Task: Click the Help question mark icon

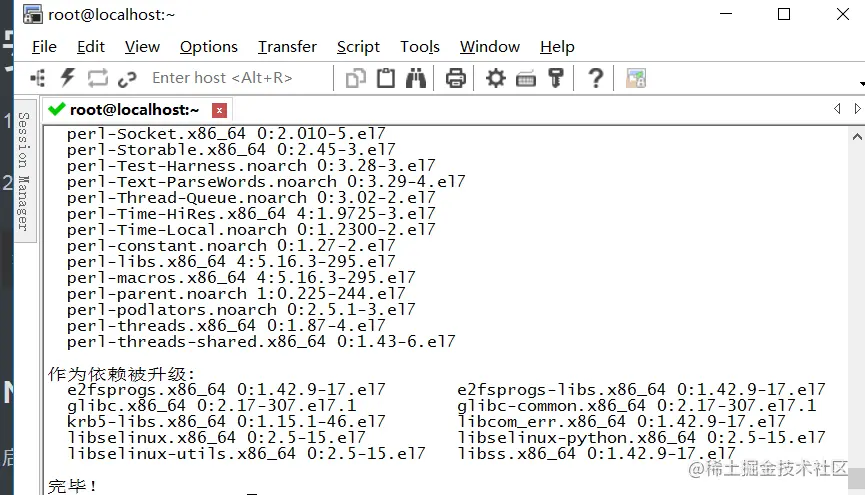Action: coord(596,78)
